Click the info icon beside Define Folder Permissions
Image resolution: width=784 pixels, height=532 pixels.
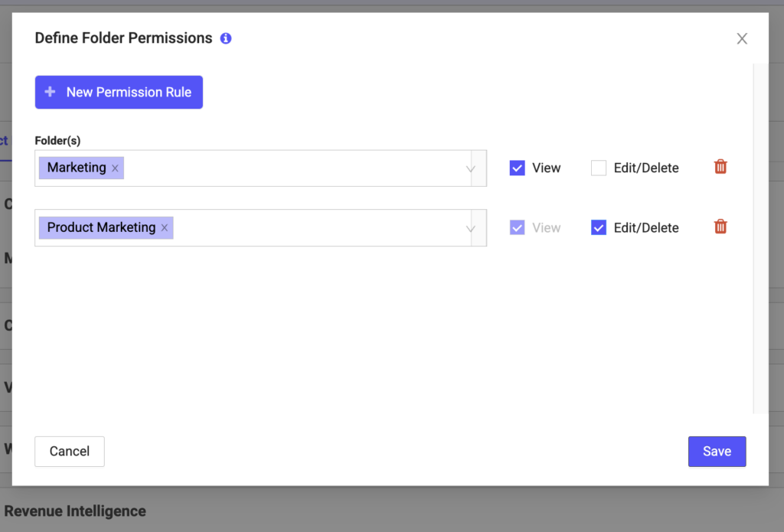[226, 38]
